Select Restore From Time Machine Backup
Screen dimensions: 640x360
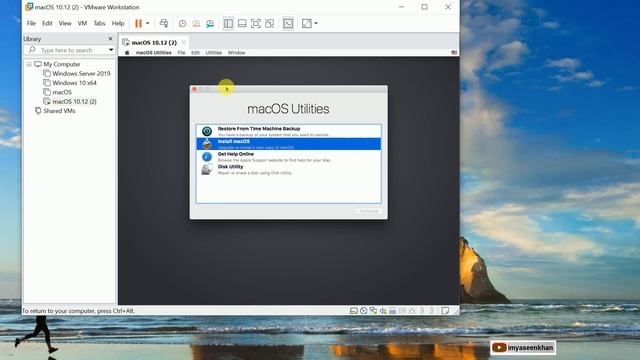(289, 131)
